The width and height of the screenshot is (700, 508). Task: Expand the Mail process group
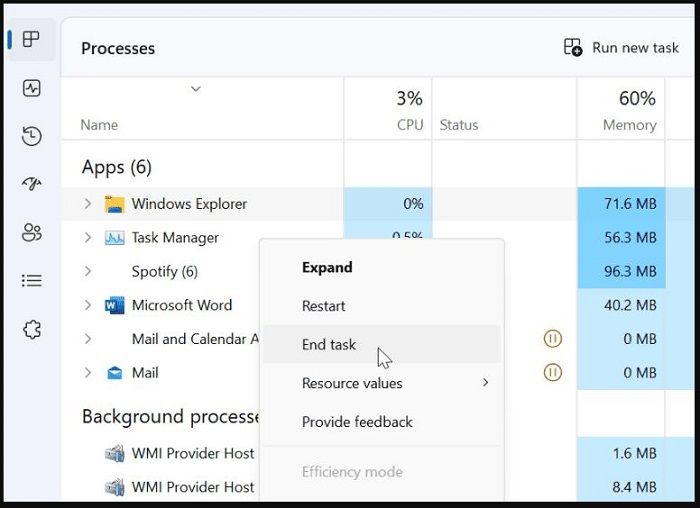88,373
